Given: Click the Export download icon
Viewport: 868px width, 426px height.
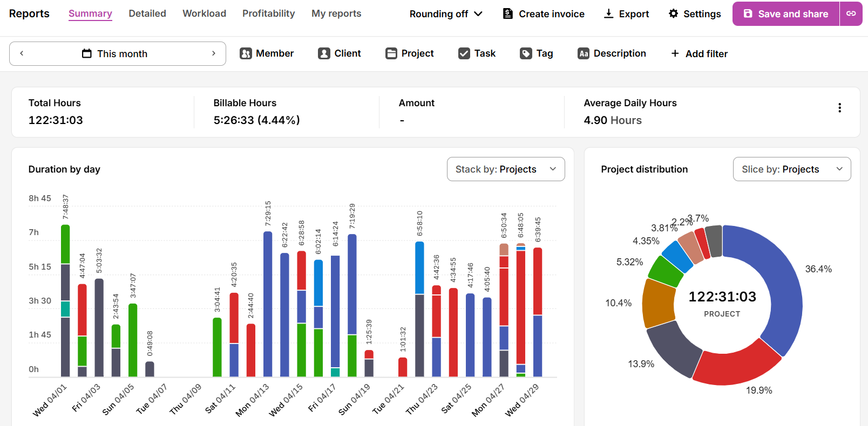Looking at the screenshot, I should click(x=608, y=13).
